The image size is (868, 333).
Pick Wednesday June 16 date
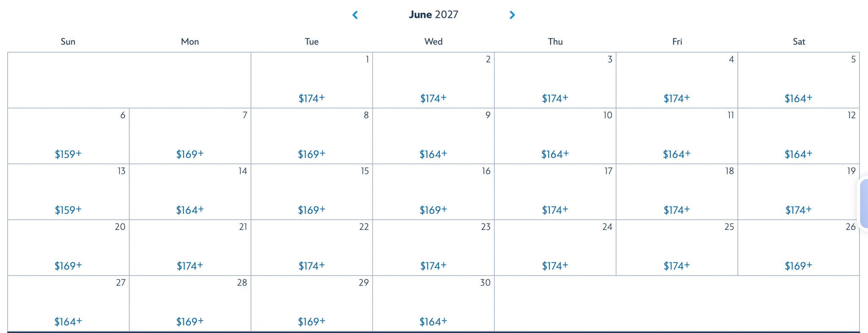[x=433, y=192]
